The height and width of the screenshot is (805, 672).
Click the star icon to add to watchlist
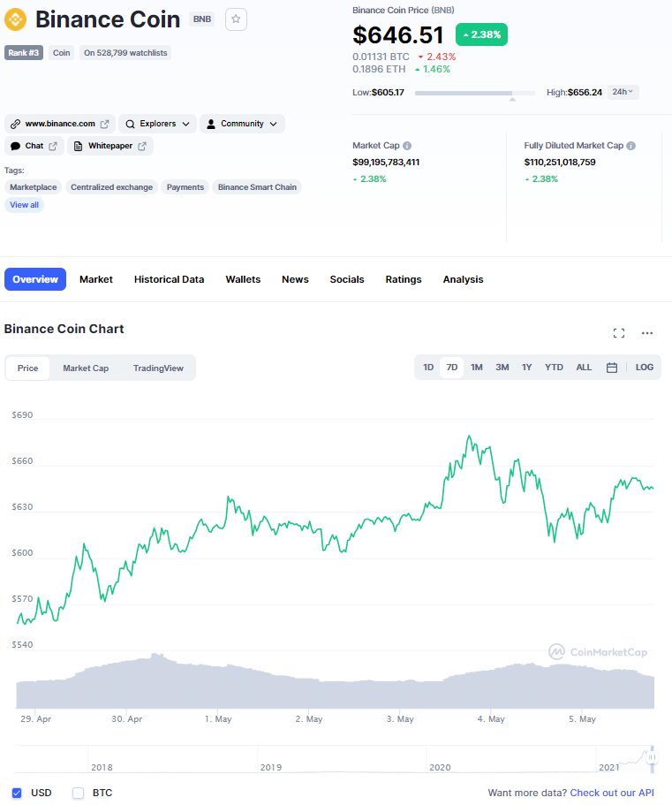tap(235, 19)
